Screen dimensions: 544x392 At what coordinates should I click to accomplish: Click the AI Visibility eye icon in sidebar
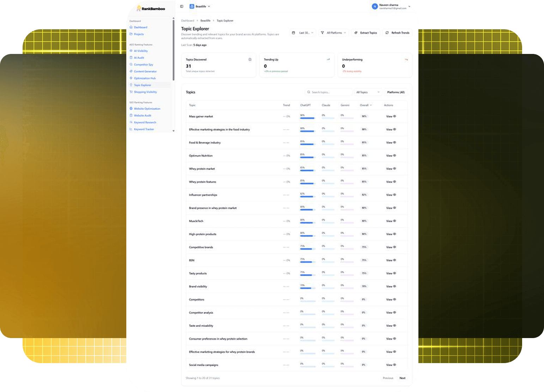click(131, 51)
